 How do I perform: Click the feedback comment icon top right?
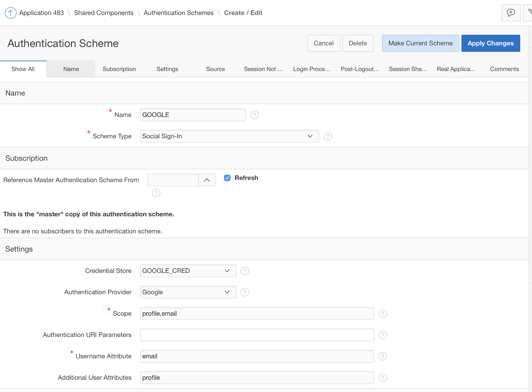pos(511,13)
